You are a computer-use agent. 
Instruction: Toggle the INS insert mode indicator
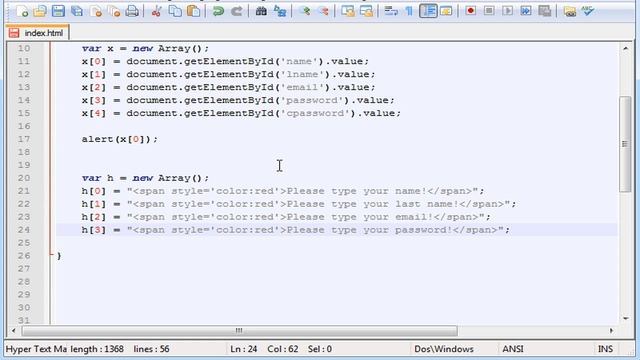pyautogui.click(x=605, y=349)
